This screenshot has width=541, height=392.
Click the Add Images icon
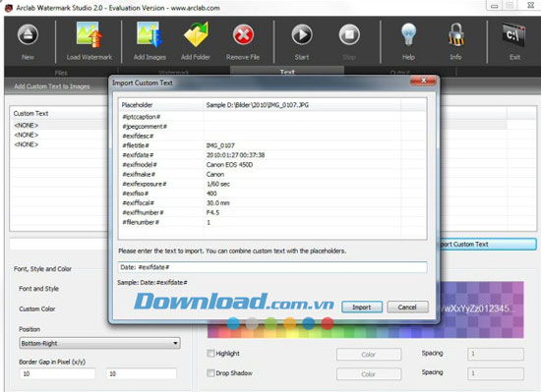click(x=150, y=34)
